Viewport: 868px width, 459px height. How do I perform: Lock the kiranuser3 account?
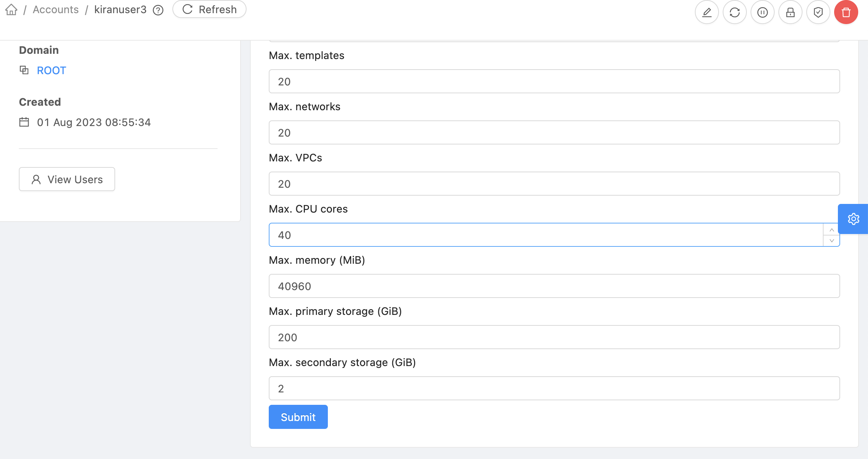coord(790,12)
